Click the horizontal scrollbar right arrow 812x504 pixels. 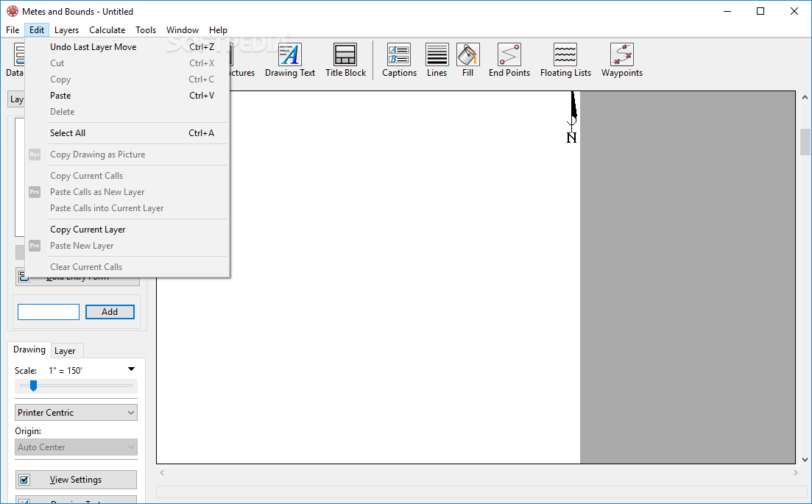(795, 472)
